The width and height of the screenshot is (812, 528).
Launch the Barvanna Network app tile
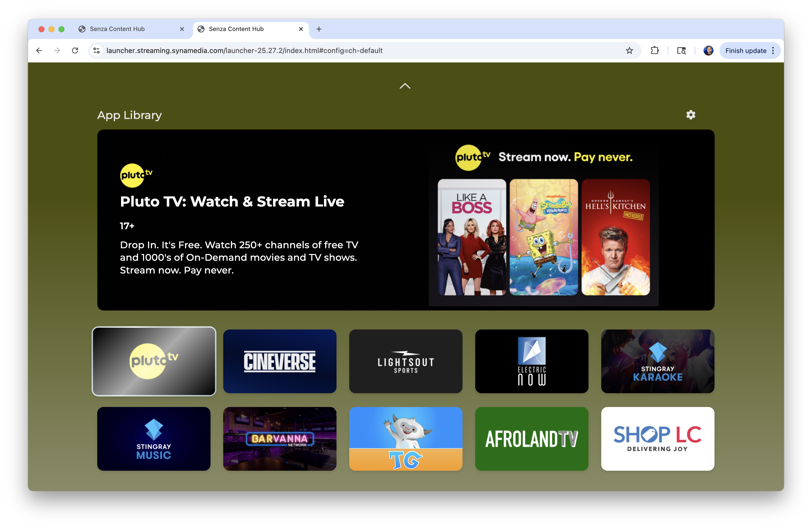click(280, 439)
